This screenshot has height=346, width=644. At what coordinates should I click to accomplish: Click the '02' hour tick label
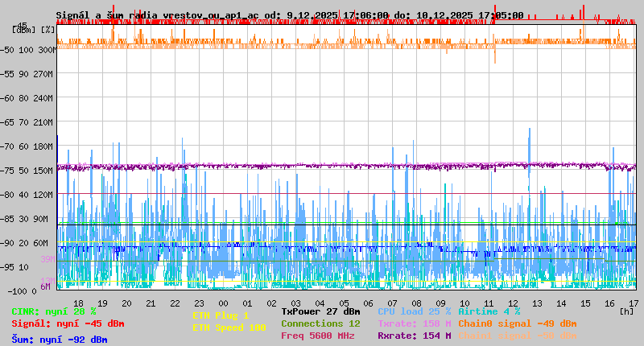click(271, 303)
